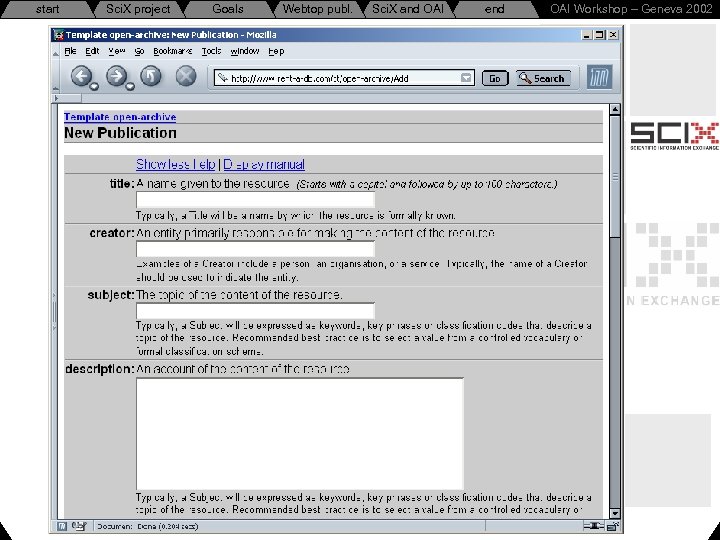The width and height of the screenshot is (720, 540).
Task: Open the Edit menu
Action: click(92, 51)
